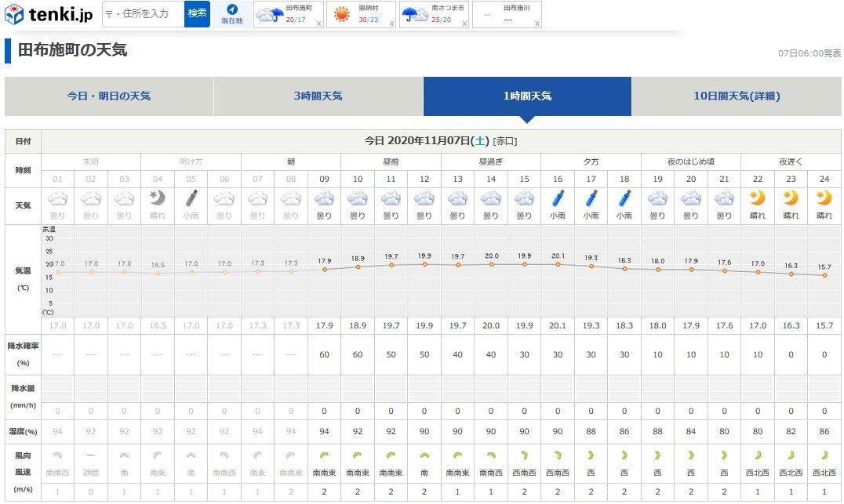
Task: Remove the 田布施川 shortcut with its x
Action: click(x=537, y=24)
